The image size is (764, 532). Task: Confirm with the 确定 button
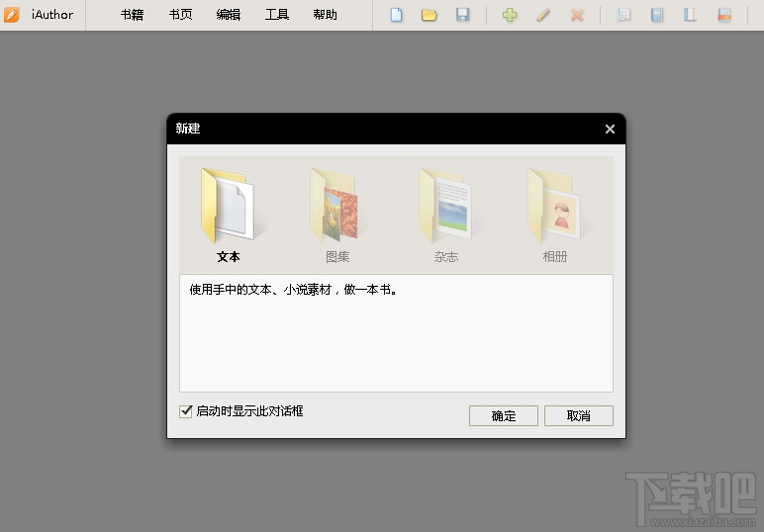click(x=504, y=415)
